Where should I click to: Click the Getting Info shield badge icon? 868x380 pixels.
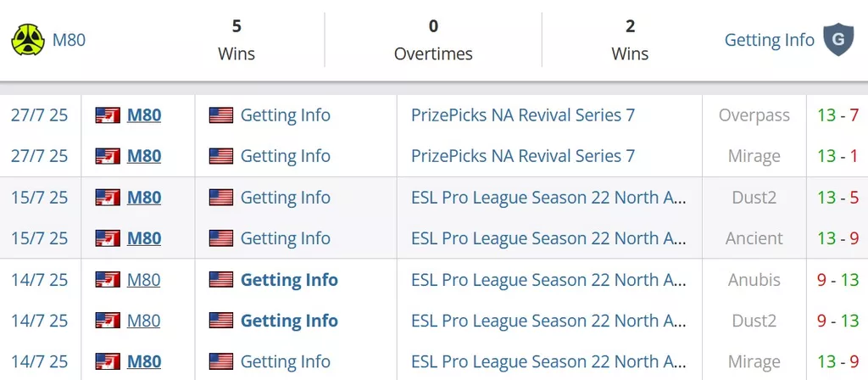(838, 40)
